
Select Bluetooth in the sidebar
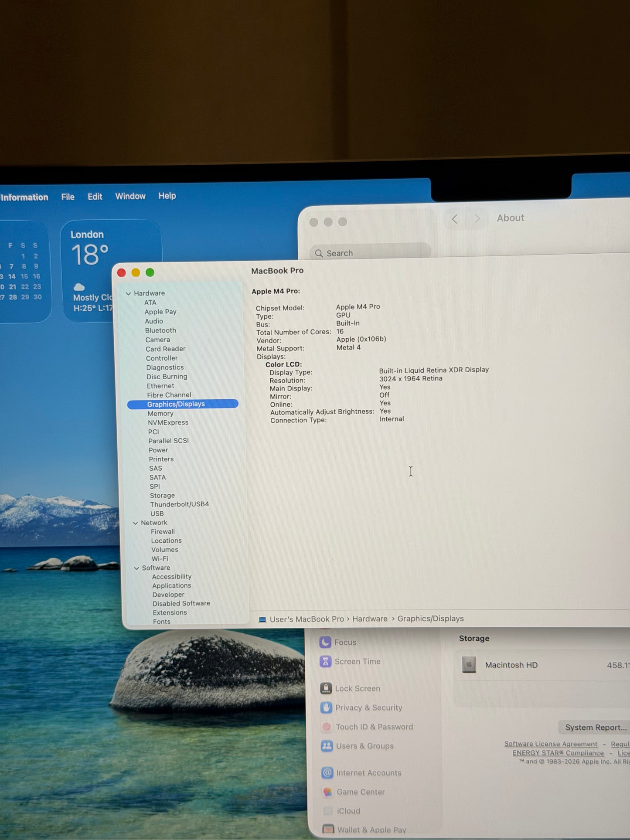pos(160,330)
